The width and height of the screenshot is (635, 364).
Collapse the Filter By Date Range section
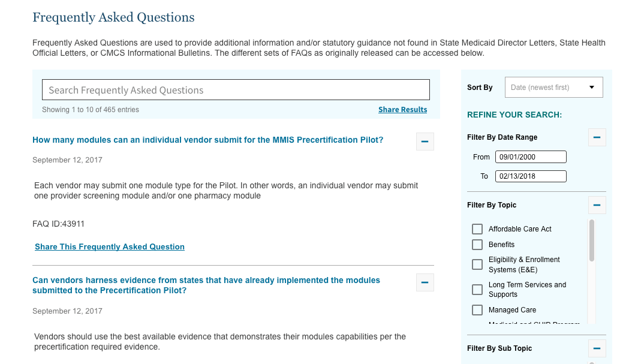click(x=597, y=137)
